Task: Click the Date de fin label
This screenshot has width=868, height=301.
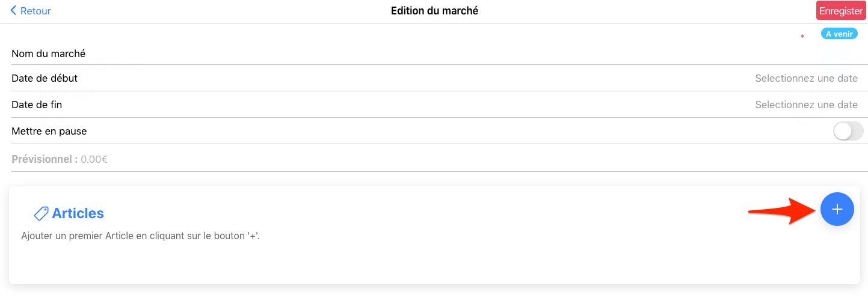Action: coord(37,105)
